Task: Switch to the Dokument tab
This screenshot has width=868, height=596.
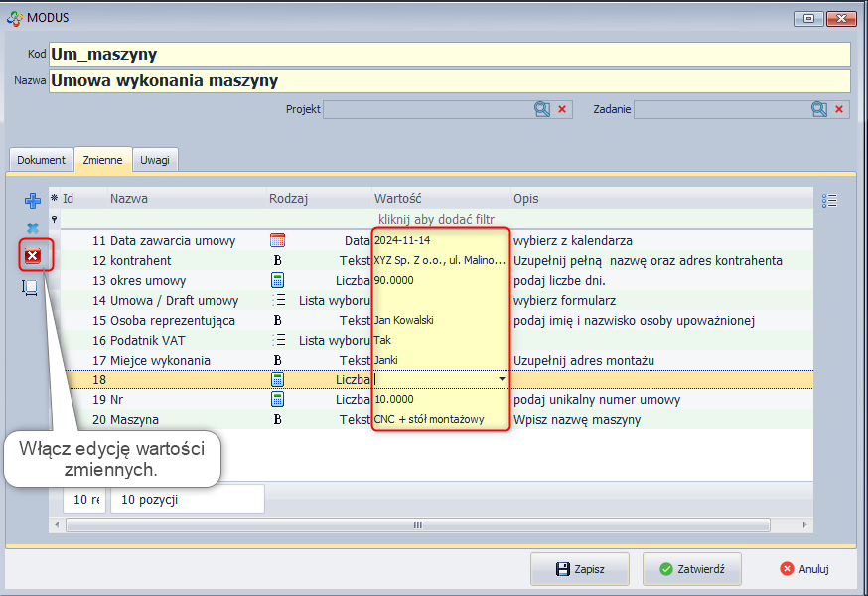Action: click(x=42, y=160)
